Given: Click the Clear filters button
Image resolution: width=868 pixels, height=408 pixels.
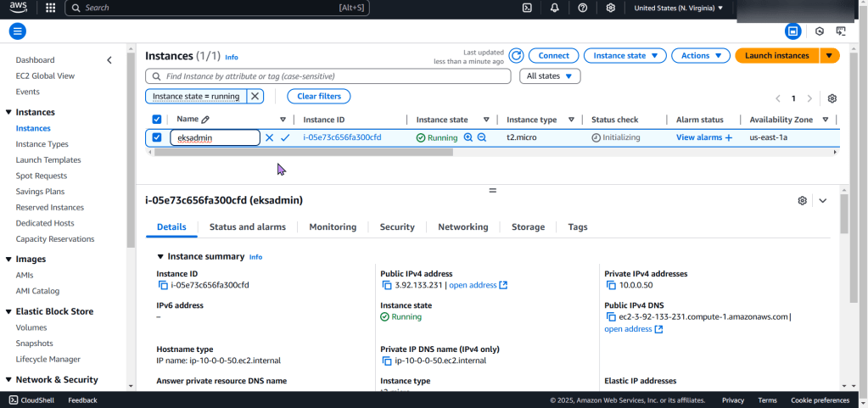Looking at the screenshot, I should 319,97.
